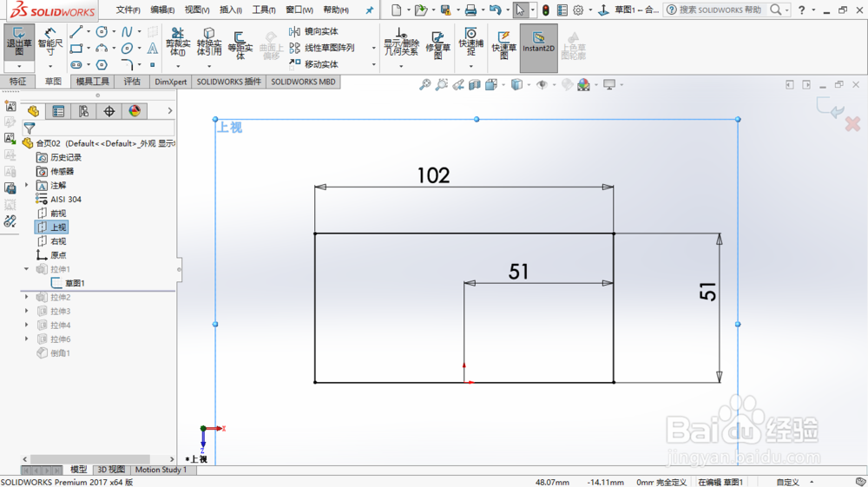868x487 pixels.
Task: Click Trim Entities (剪裁实体)
Action: click(x=178, y=42)
